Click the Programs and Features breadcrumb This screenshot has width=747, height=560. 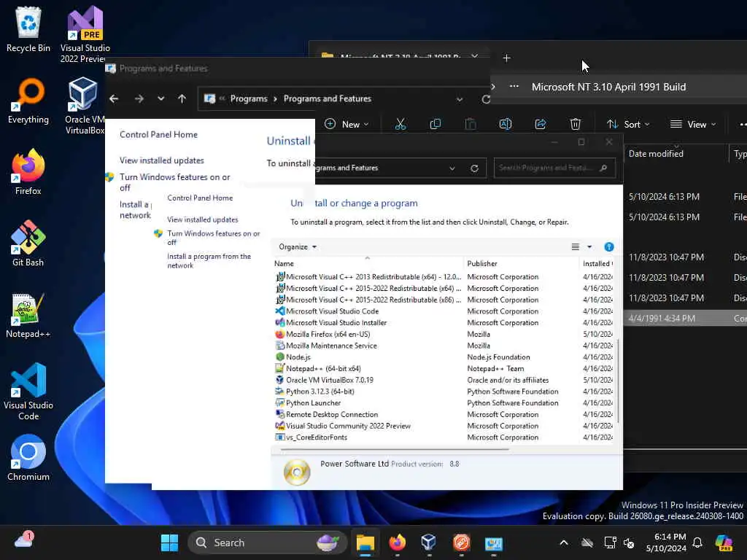(328, 98)
